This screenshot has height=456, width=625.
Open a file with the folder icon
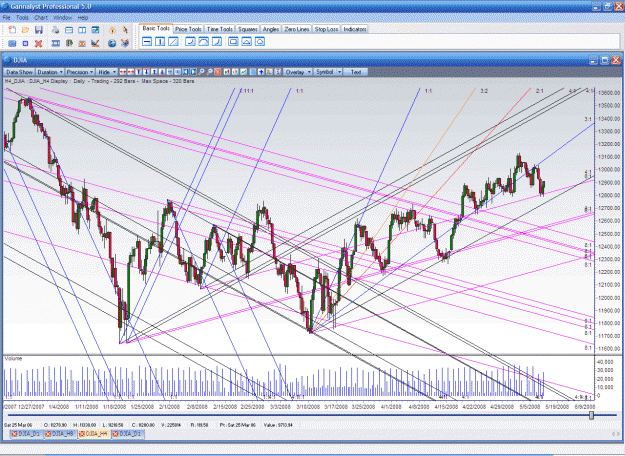click(x=25, y=30)
